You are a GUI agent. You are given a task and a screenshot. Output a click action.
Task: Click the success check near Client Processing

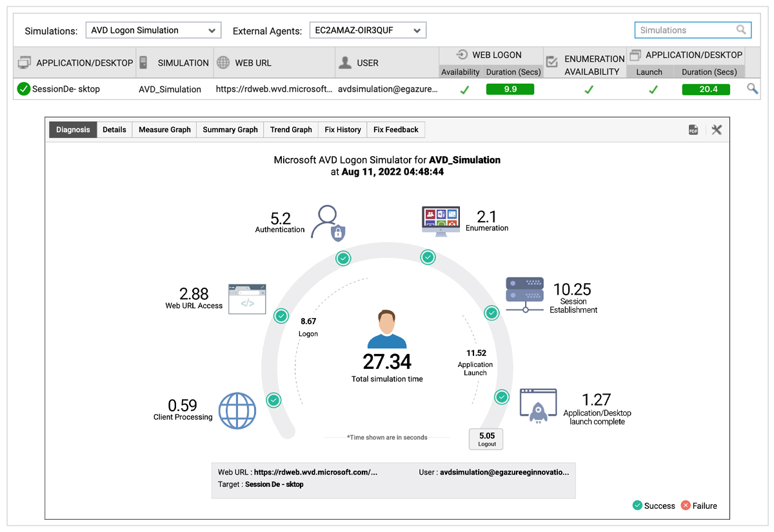[273, 400]
